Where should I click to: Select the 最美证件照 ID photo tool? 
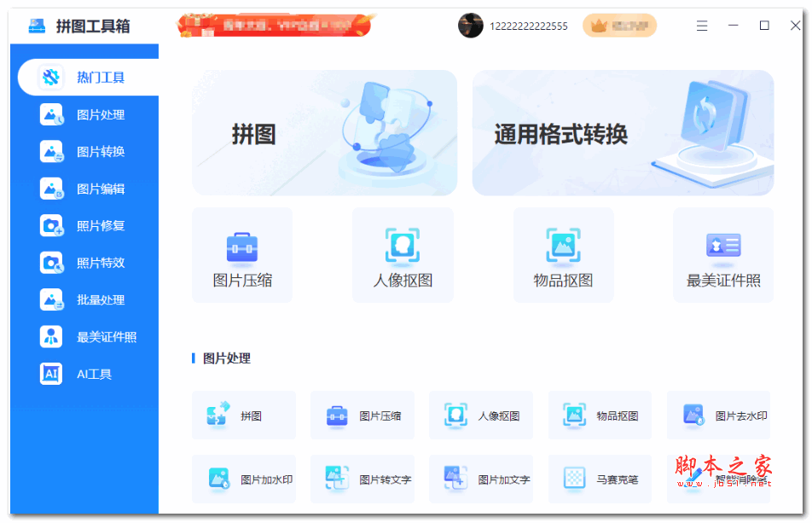722,254
